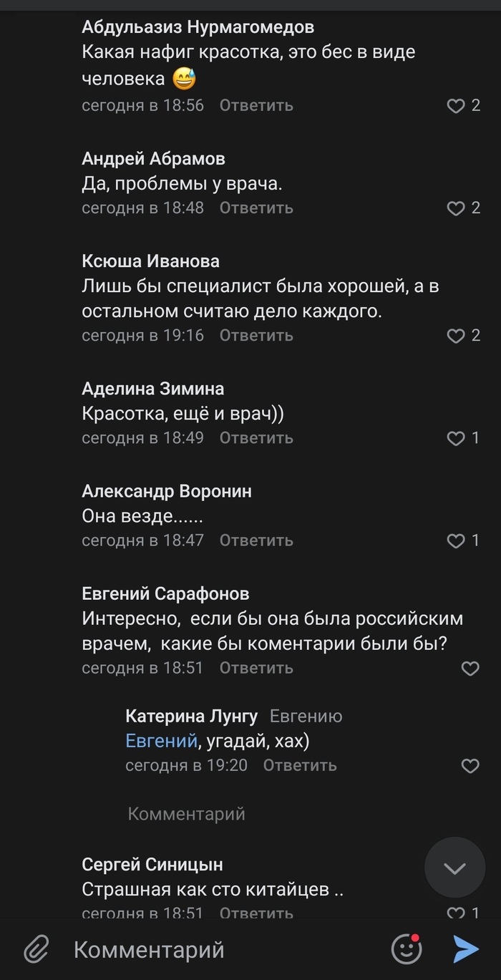The height and width of the screenshot is (980, 501).
Task: Reply to Абдульазиз Нурмагомедов's comment
Action: point(256,106)
